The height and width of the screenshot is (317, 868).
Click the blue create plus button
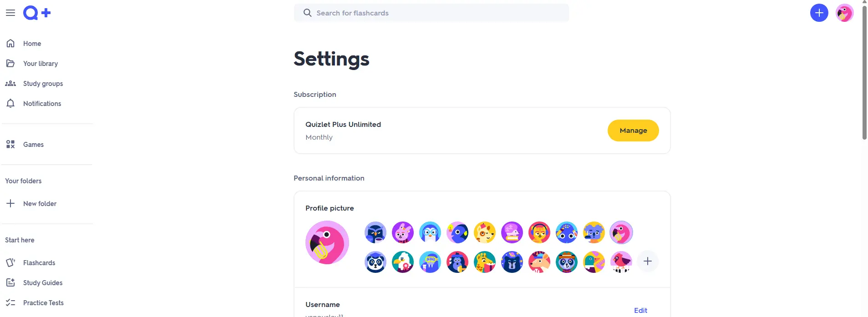(819, 13)
